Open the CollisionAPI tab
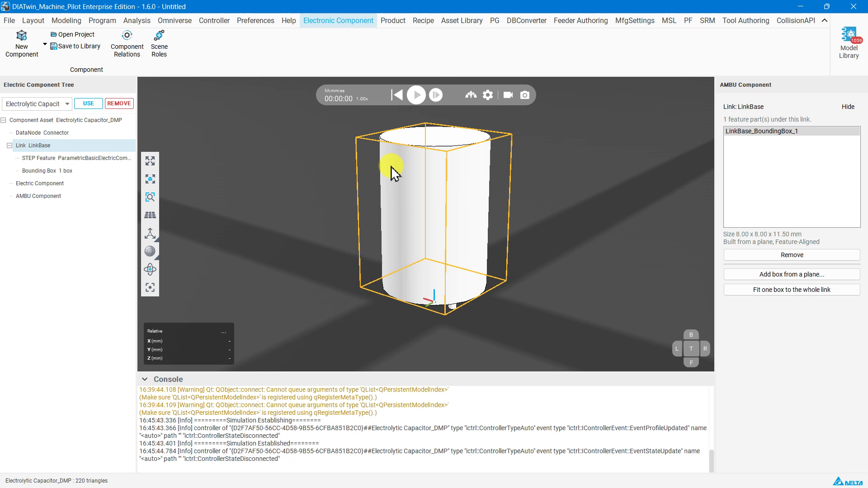Viewport: 868px width, 488px height. point(796,20)
